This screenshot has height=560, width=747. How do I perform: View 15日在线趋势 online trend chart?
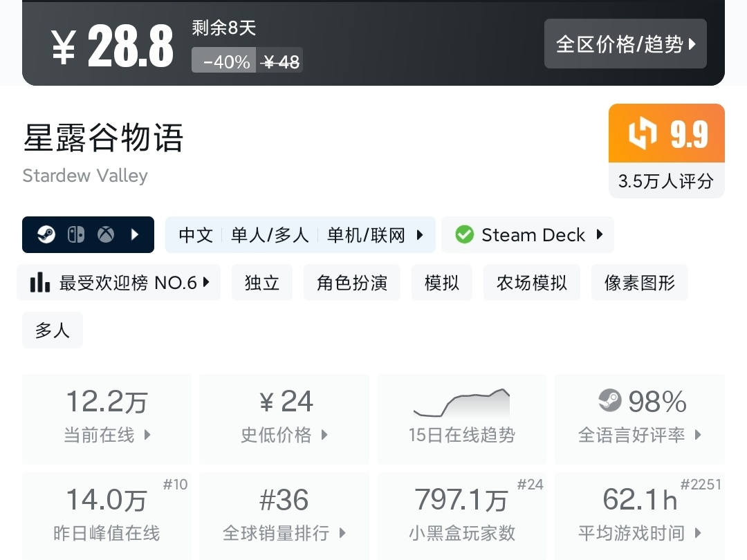coord(461,418)
